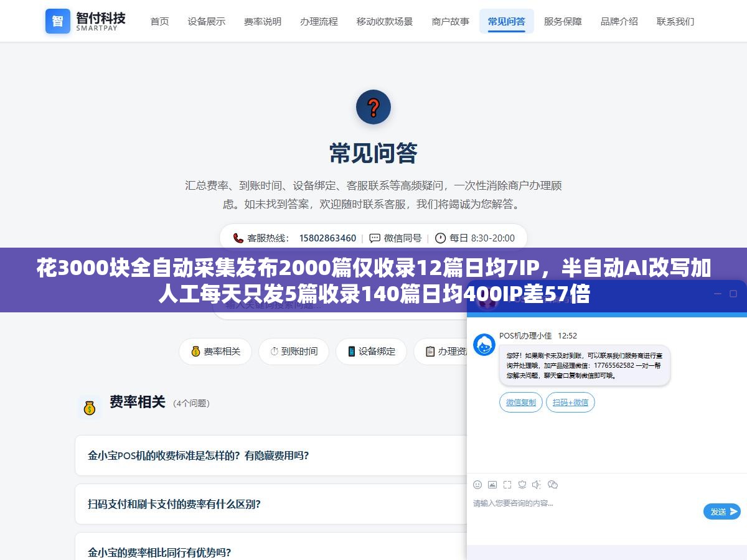
Task: Go to 商户故事
Action: click(x=451, y=21)
